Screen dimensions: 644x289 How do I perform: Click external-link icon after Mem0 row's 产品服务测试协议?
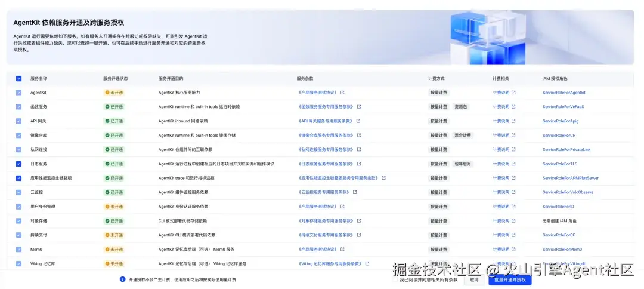point(342,249)
